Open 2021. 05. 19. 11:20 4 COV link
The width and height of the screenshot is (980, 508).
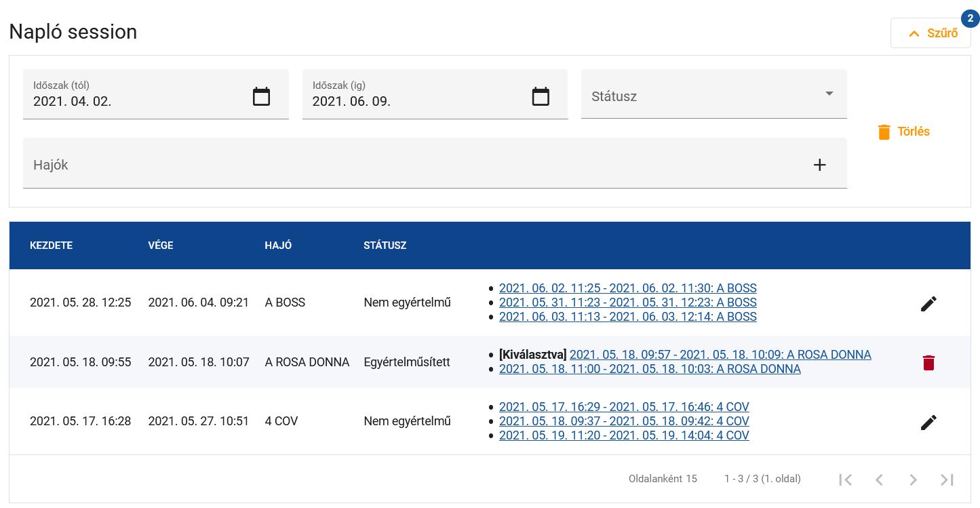coord(623,435)
